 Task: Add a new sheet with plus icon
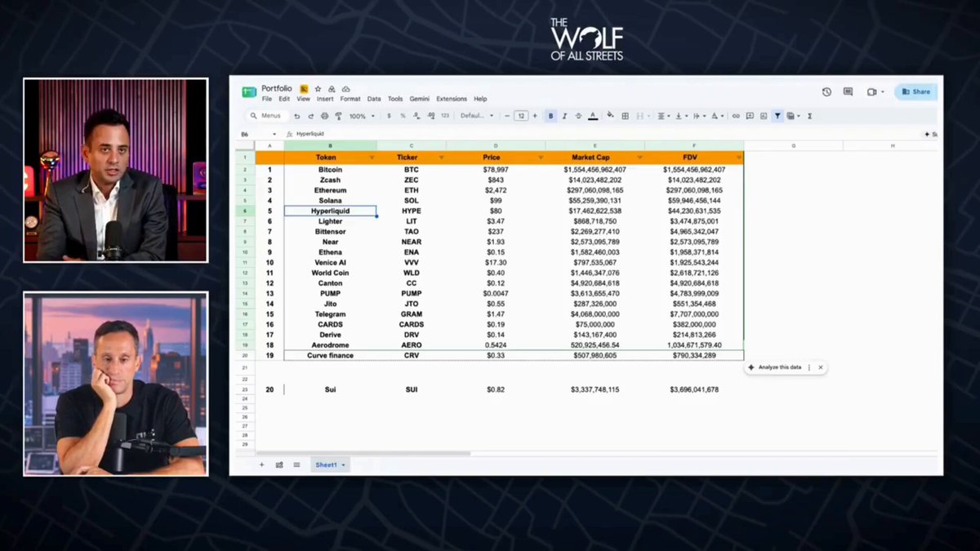click(261, 464)
